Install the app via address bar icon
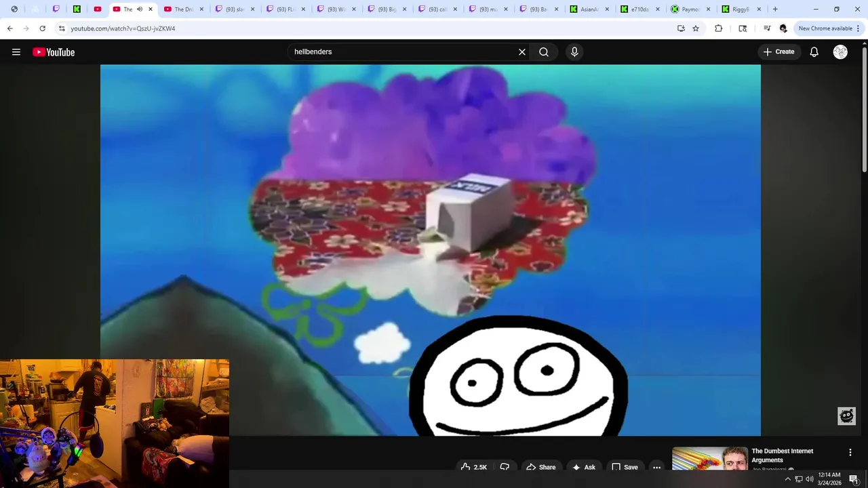 coord(681,28)
